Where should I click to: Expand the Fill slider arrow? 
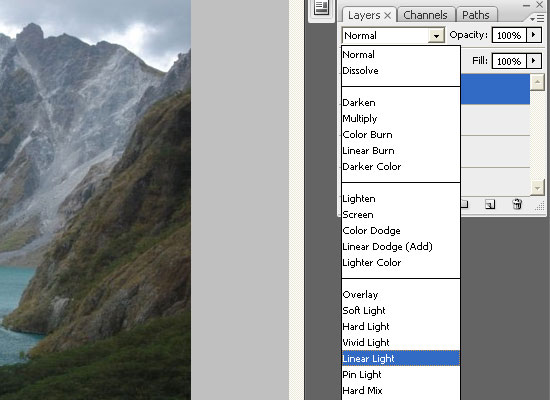click(x=534, y=61)
